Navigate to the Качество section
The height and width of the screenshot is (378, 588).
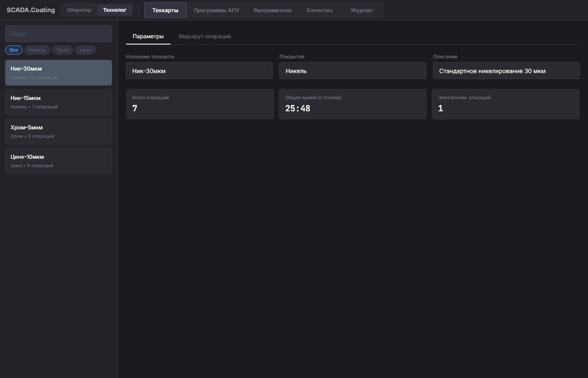pyautogui.click(x=319, y=10)
